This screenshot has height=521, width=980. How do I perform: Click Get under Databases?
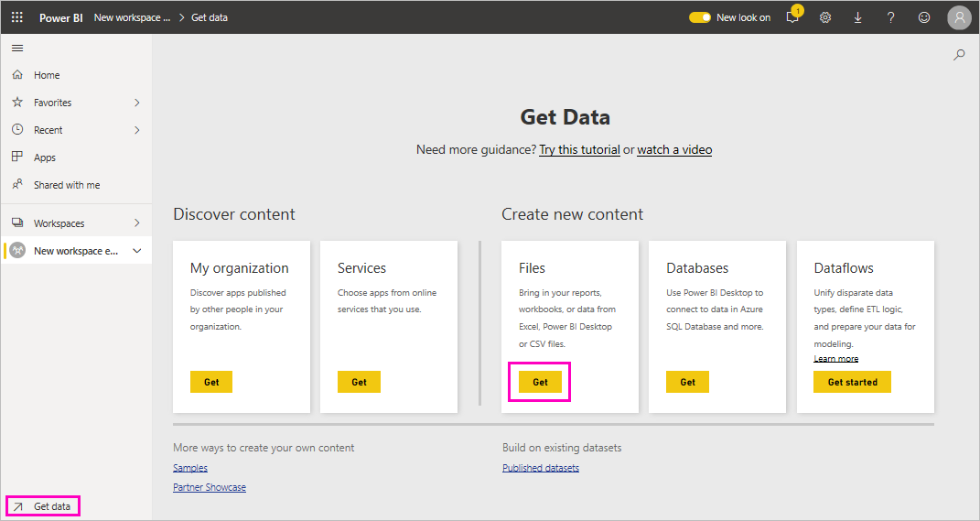click(x=687, y=382)
